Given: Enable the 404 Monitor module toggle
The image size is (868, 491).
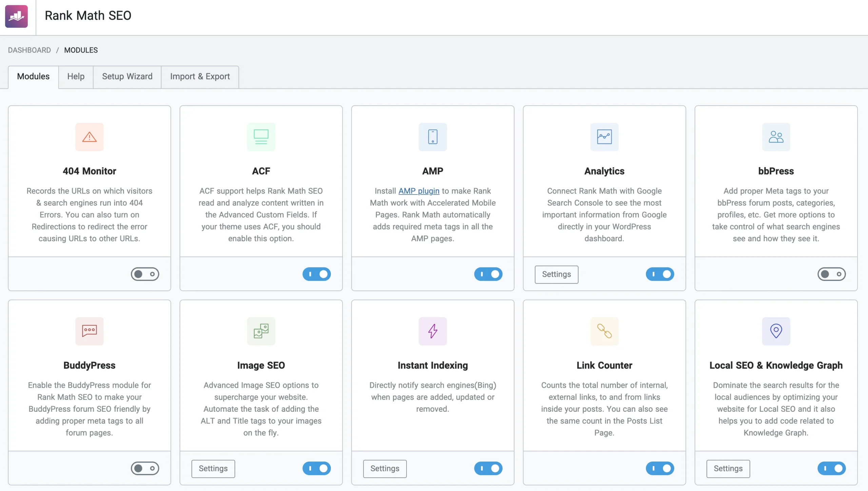Looking at the screenshot, I should point(145,274).
